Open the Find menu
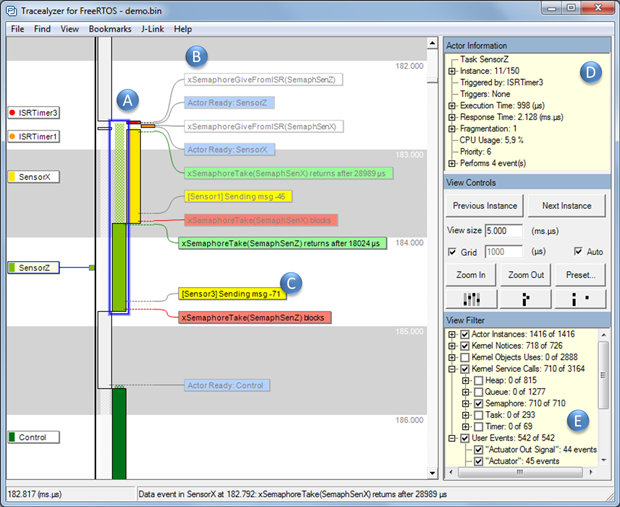The width and height of the screenshot is (620, 507). [x=42, y=29]
